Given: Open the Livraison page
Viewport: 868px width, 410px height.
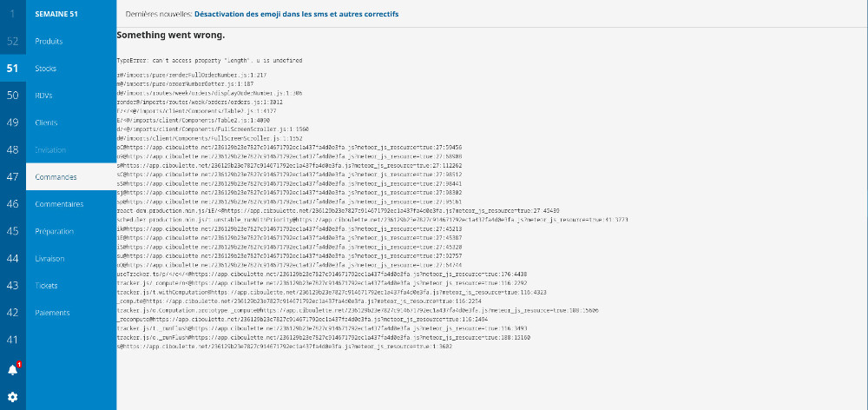Looking at the screenshot, I should click(49, 258).
